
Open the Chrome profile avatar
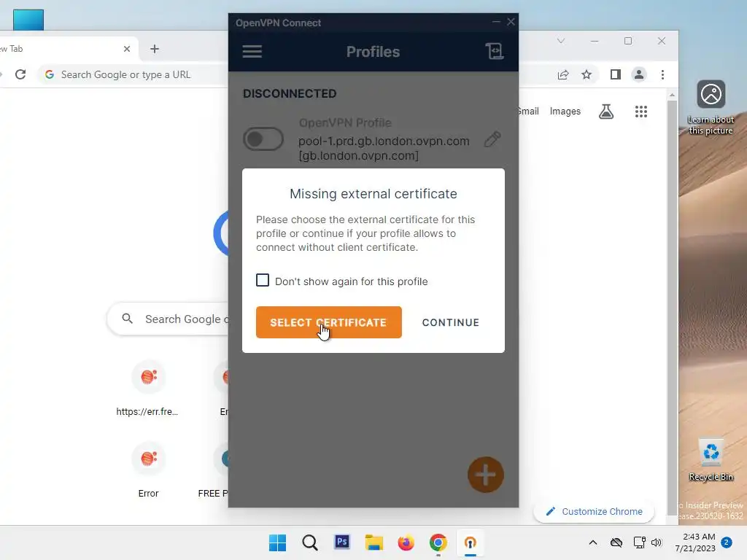tap(639, 74)
